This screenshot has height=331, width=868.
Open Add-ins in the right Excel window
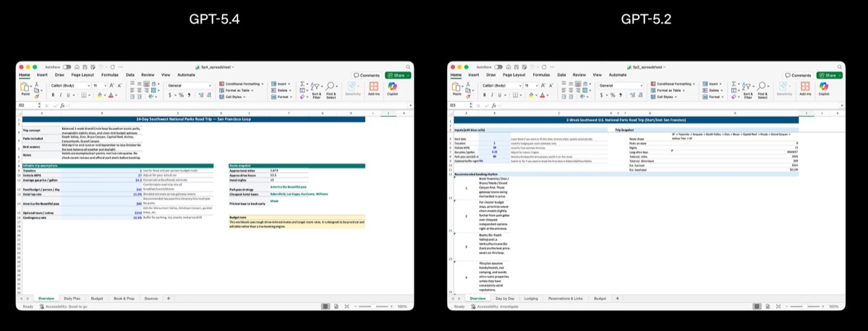point(805,87)
